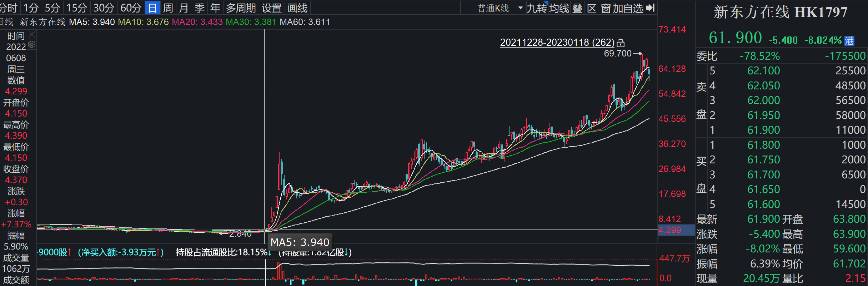This screenshot has width=868, height=286.
Task: Open the 设置 settings menu
Action: pyautogui.click(x=272, y=8)
